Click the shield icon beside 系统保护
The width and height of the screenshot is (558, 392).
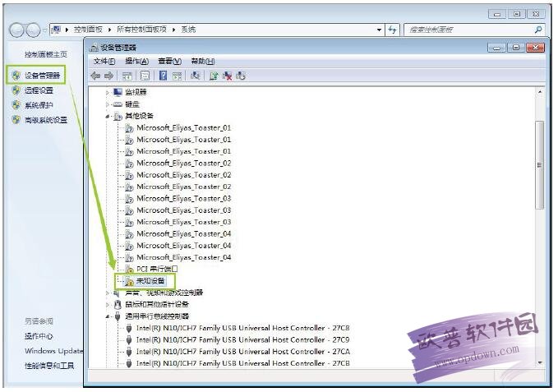[16, 105]
